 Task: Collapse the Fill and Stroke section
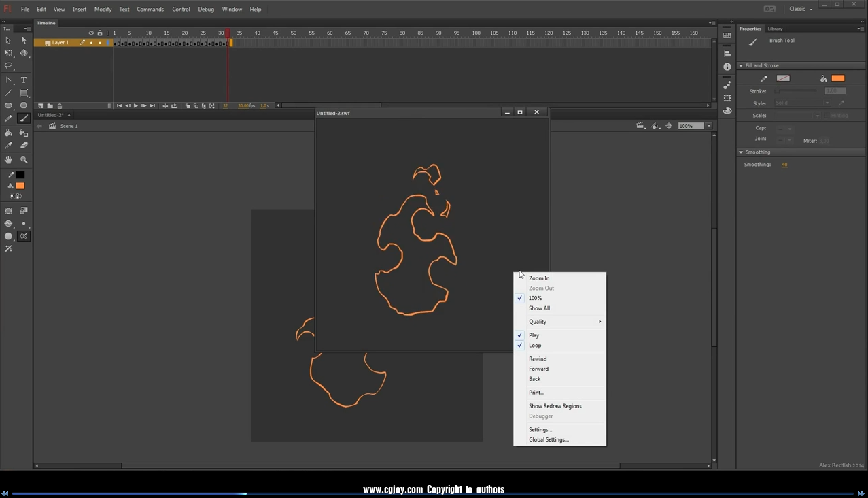point(741,66)
